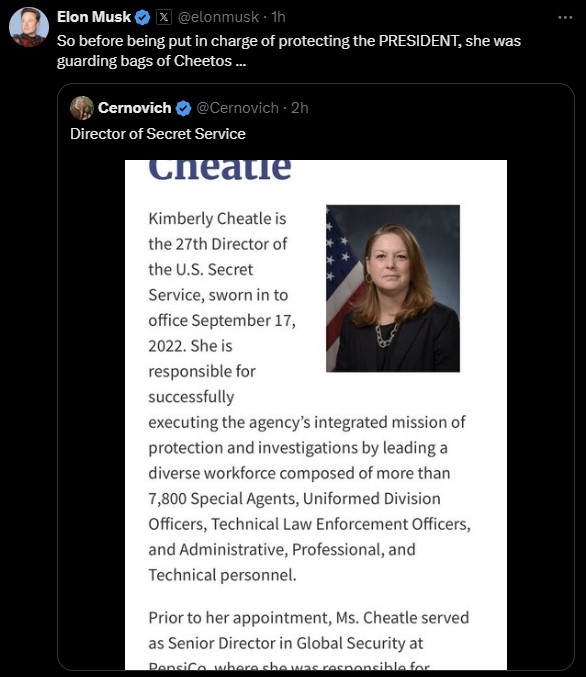586x677 pixels.
Task: Click the 1h timestamp of the post
Action: tap(278, 17)
